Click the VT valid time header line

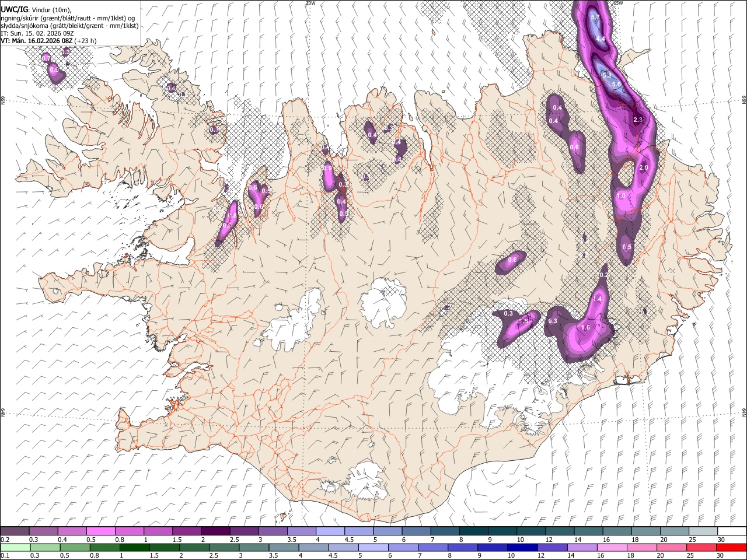[x=48, y=41]
